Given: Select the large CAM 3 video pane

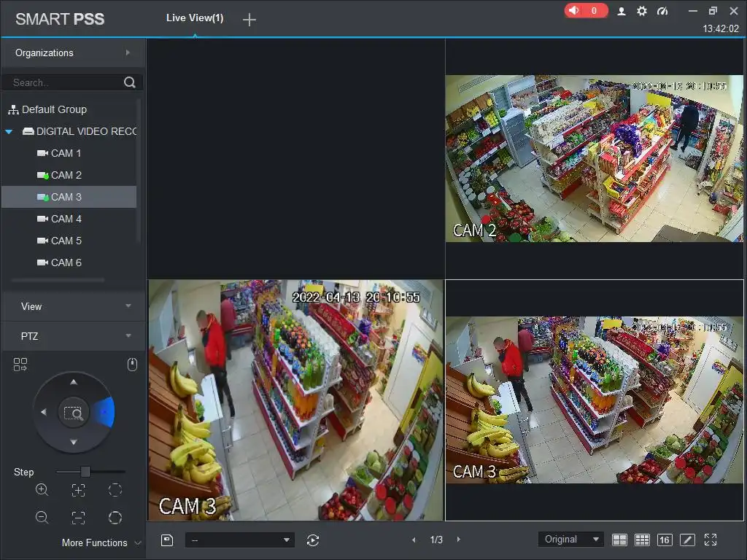Looking at the screenshot, I should 296,400.
